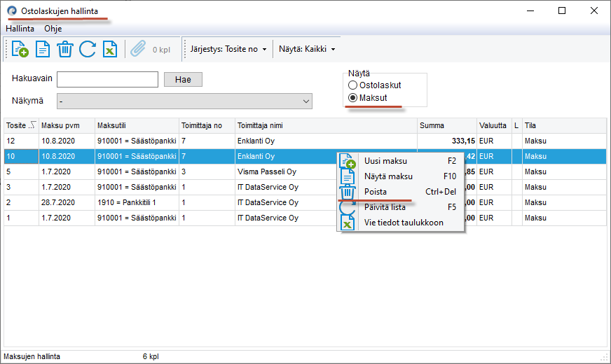Click Enklanti Oy in Tosite 12 row
This screenshot has width=611, height=364.
326,141
